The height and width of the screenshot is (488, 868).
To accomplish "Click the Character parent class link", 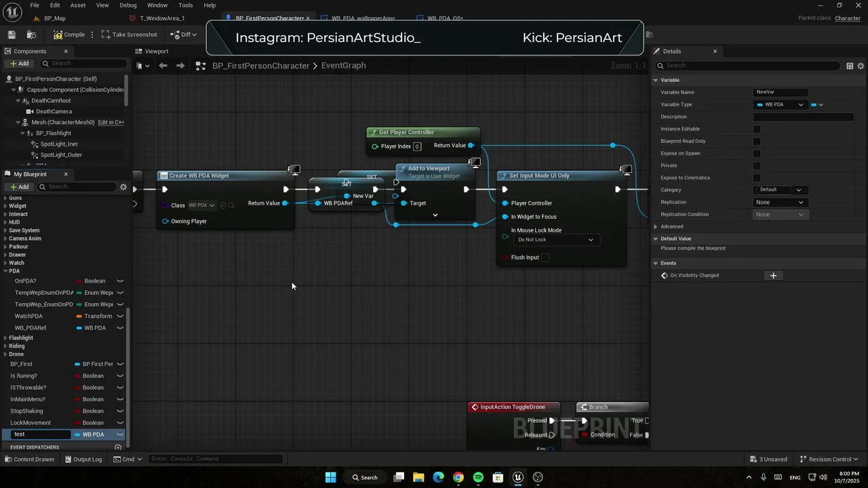I will pos(848,18).
